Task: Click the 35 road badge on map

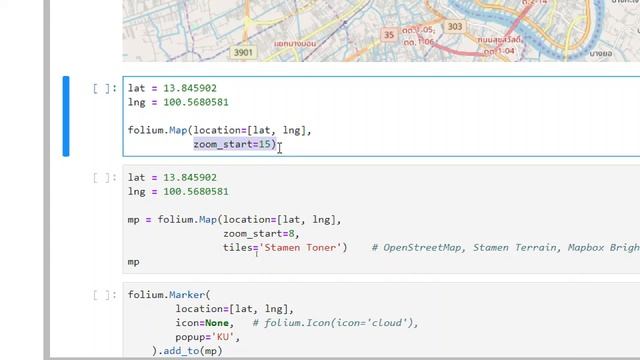Action: point(389,35)
